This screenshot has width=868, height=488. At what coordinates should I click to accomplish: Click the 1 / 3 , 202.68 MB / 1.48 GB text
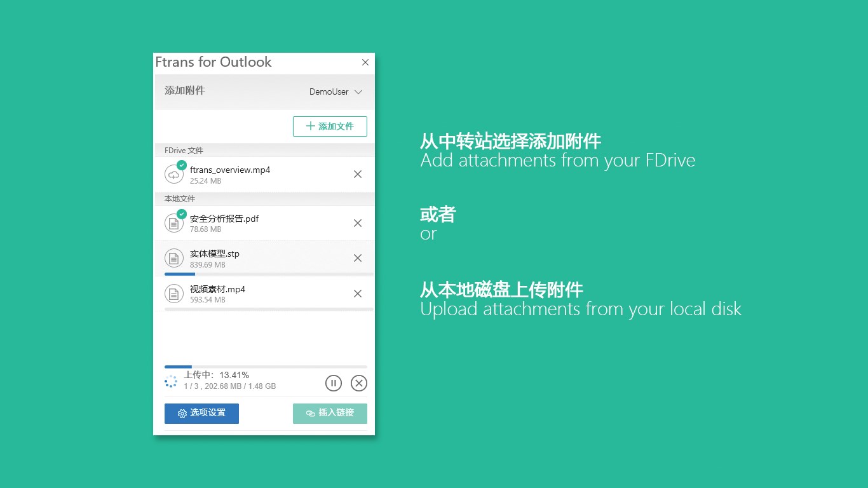(x=230, y=386)
